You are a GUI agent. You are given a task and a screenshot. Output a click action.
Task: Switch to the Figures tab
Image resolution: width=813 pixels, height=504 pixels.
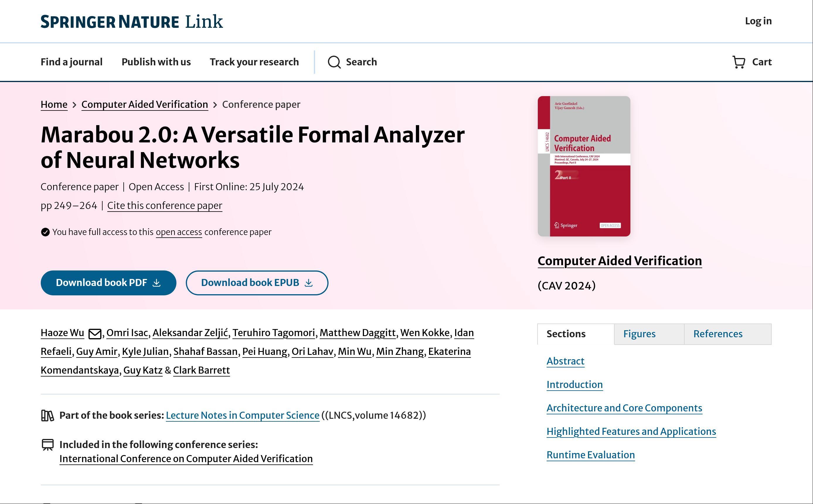pos(639,334)
